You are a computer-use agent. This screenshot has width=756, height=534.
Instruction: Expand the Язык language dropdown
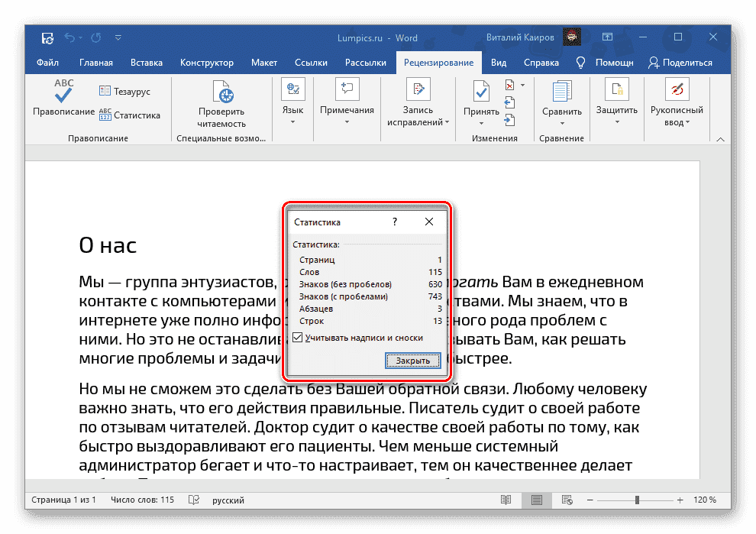click(292, 111)
